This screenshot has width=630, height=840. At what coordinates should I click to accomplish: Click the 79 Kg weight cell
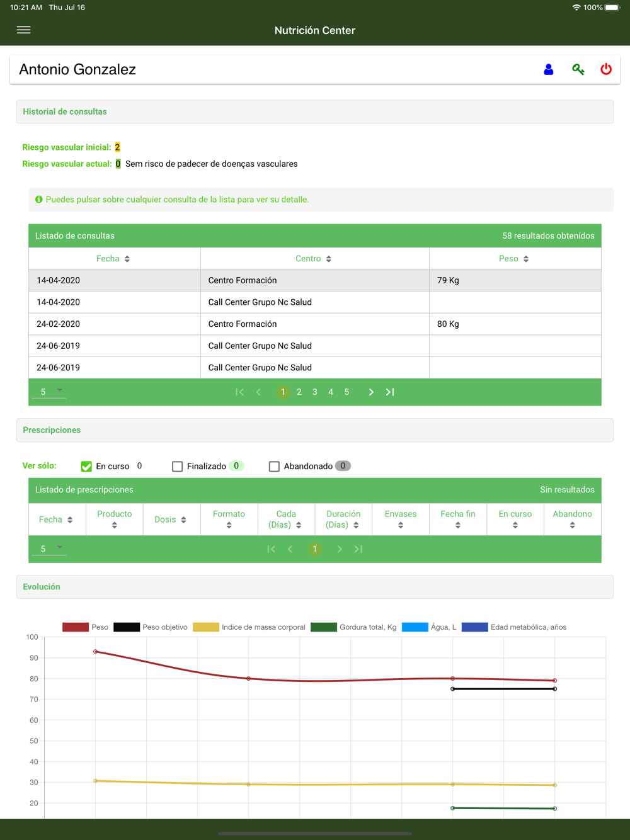tap(515, 280)
